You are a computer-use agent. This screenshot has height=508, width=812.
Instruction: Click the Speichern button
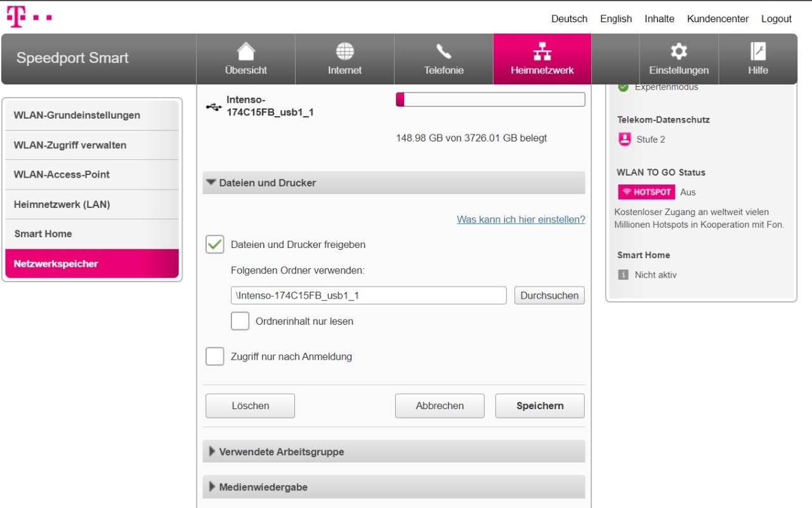tap(540, 406)
